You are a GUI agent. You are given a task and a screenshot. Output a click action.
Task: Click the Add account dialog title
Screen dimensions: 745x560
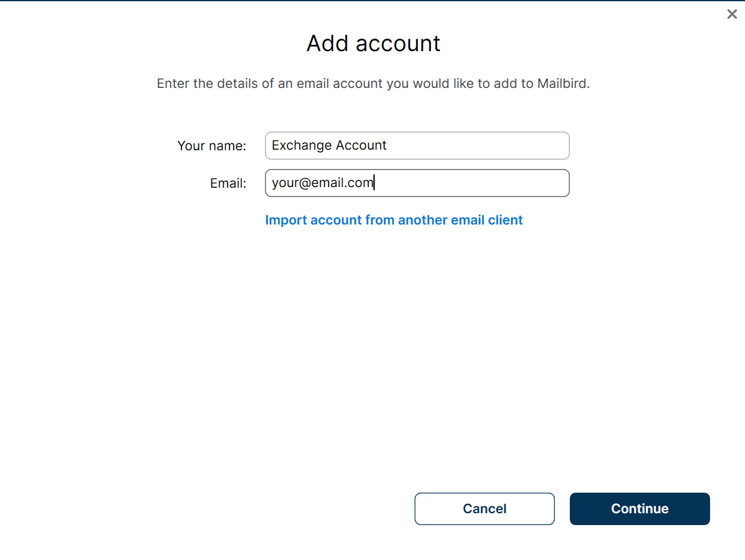[372, 43]
